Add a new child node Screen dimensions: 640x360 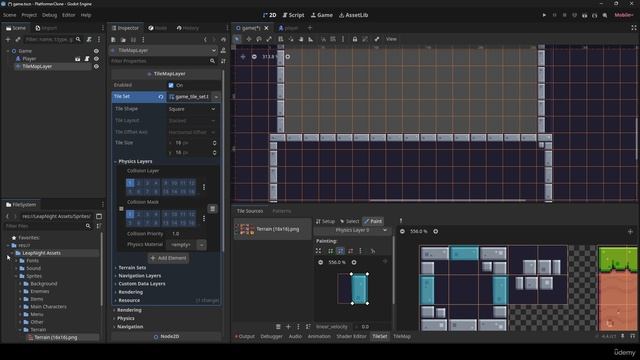click(x=8, y=40)
